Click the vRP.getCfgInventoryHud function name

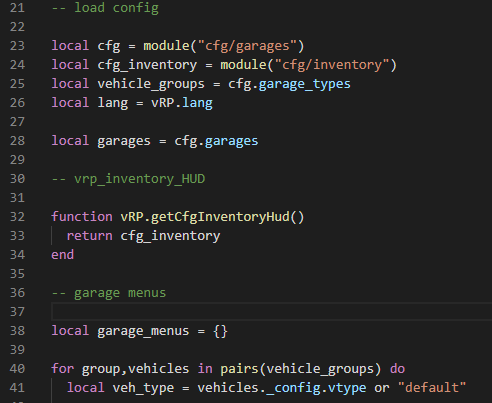coord(205,217)
